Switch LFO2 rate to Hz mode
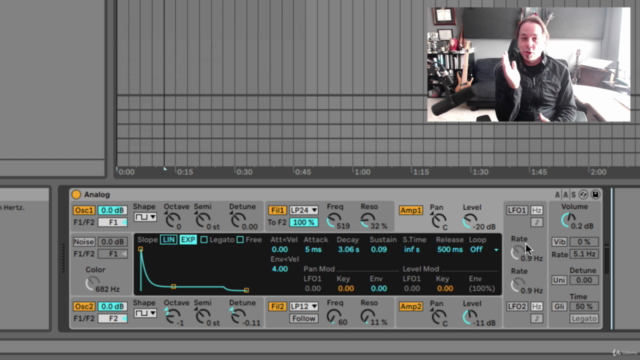The width and height of the screenshot is (640, 360). point(536,306)
